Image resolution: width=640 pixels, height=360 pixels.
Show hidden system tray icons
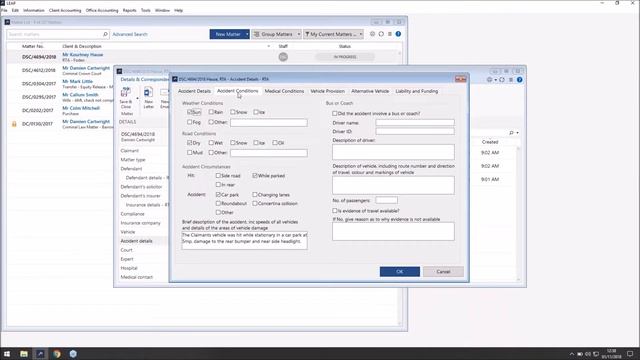(x=571, y=354)
